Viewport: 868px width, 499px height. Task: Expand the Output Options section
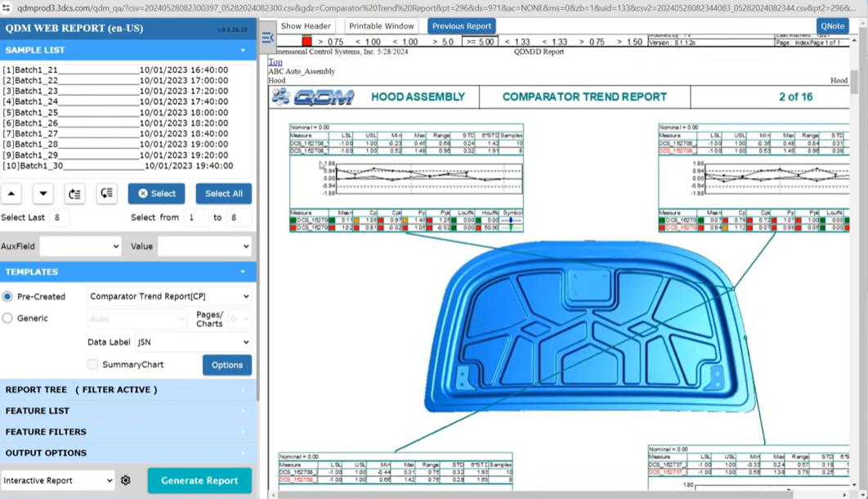click(128, 453)
